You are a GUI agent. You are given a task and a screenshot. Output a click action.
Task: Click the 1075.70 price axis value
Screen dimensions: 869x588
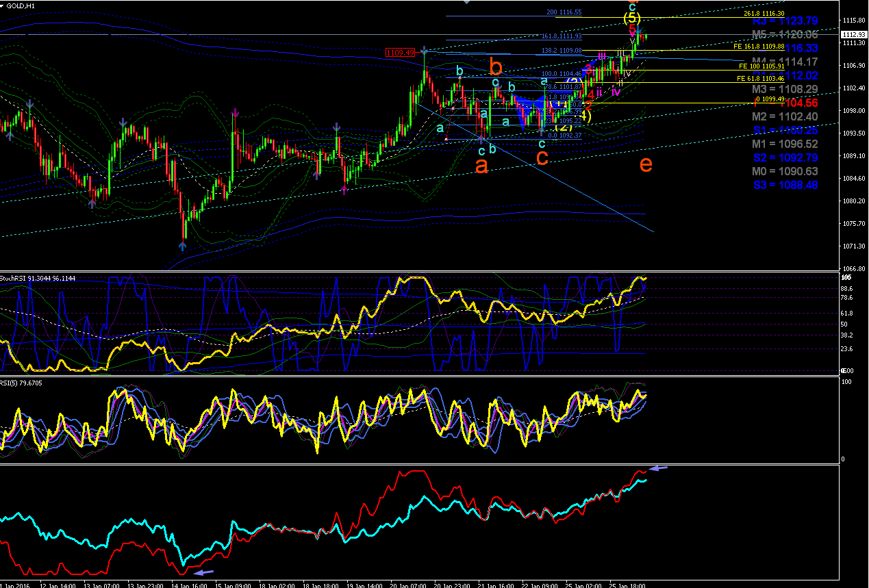coord(855,224)
